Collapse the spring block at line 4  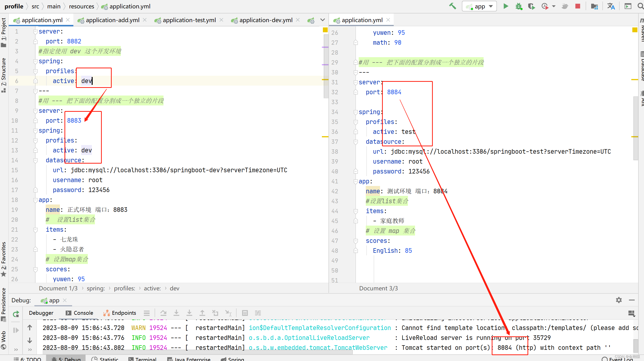(x=36, y=61)
